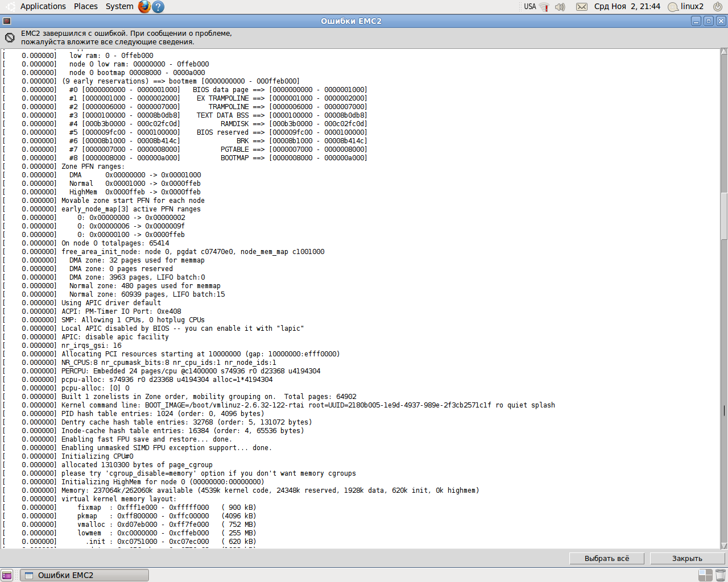728x582 pixels.
Task: Click 'Movable zone start PFN for each node'
Action: coord(133,201)
